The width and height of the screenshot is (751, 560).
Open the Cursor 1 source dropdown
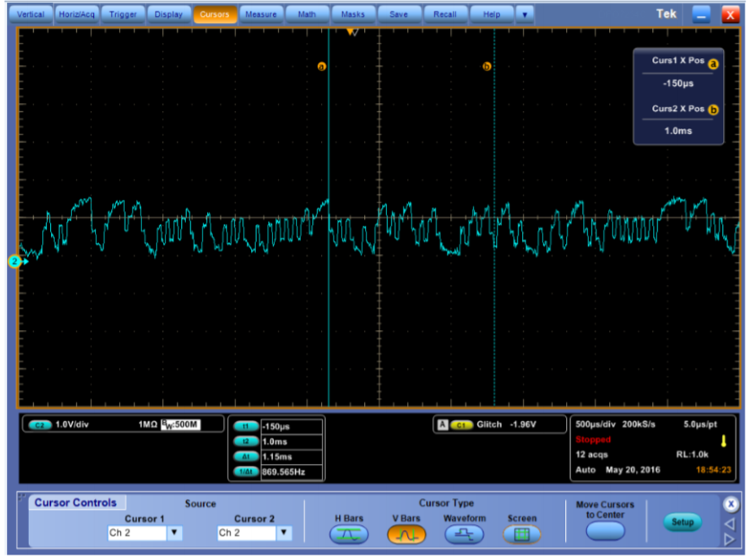pos(175,533)
